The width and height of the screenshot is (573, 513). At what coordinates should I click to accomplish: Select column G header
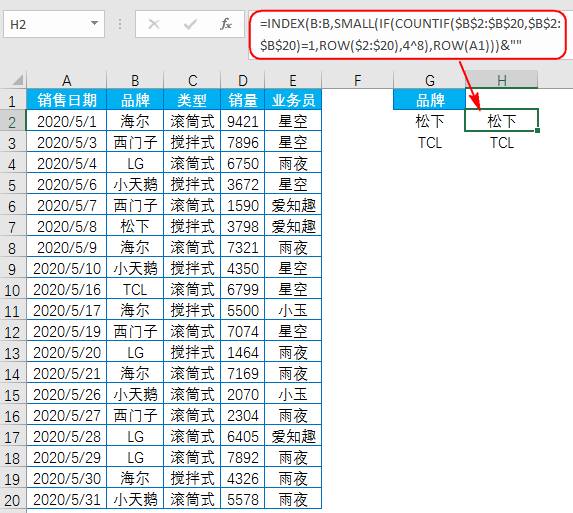(x=430, y=80)
